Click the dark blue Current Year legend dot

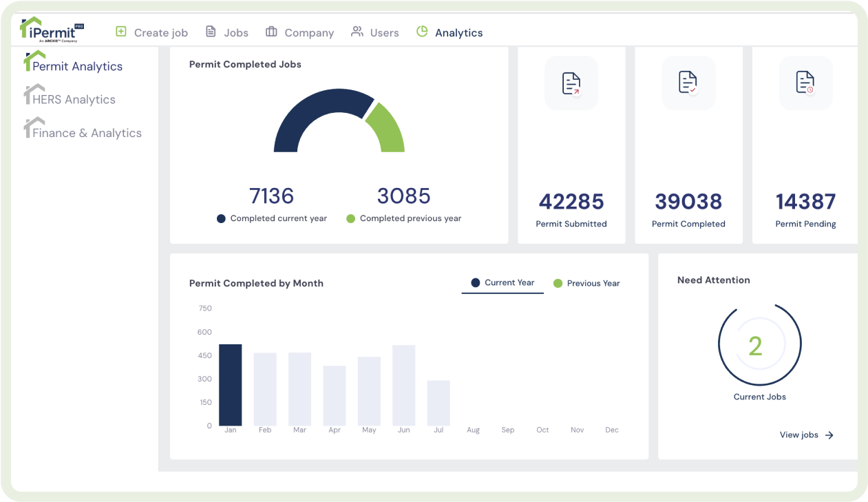coord(475,283)
